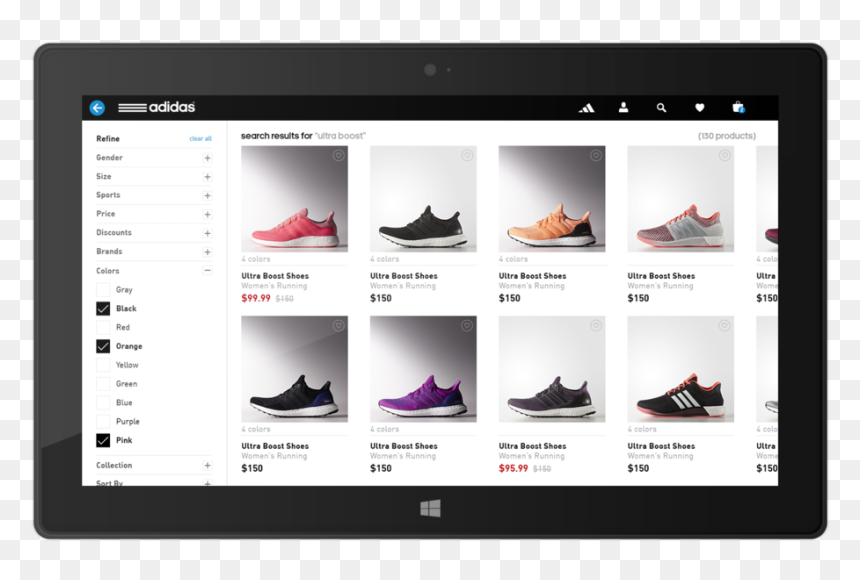The height and width of the screenshot is (580, 860).
Task: Open title of the $95.99 Ultra Boost Shoes
Action: point(533,446)
